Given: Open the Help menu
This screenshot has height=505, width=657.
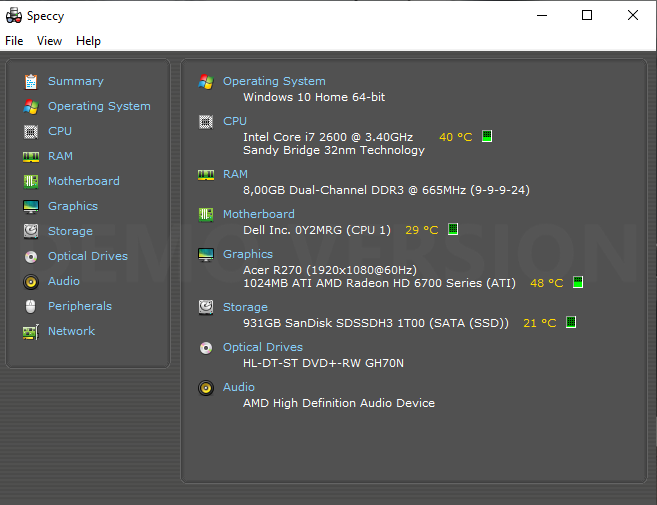Looking at the screenshot, I should (x=88, y=41).
